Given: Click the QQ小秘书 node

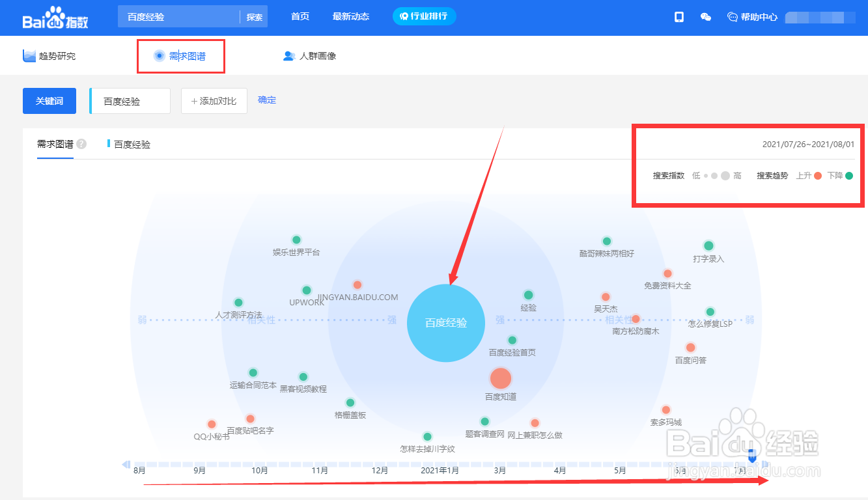Looking at the screenshot, I should coord(212,424).
